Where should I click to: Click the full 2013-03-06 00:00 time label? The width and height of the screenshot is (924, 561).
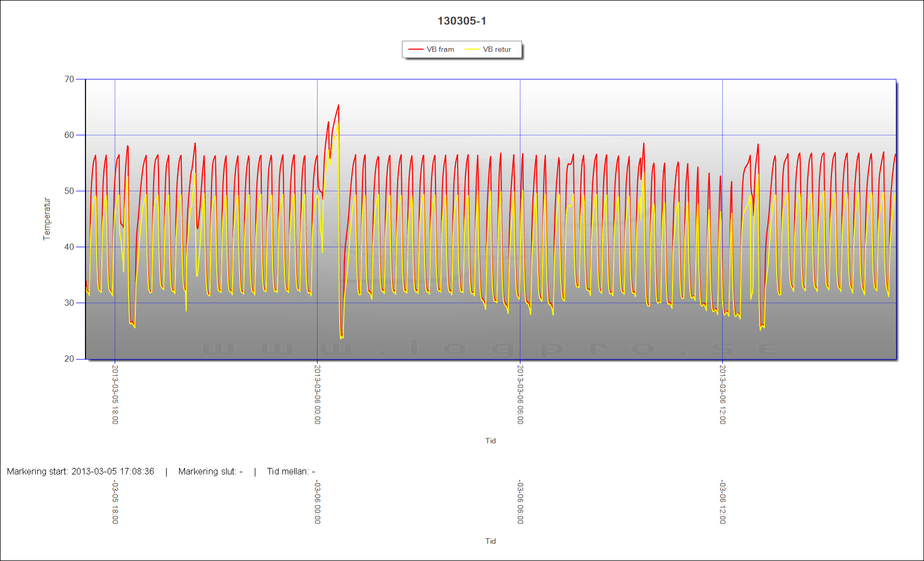point(318,394)
